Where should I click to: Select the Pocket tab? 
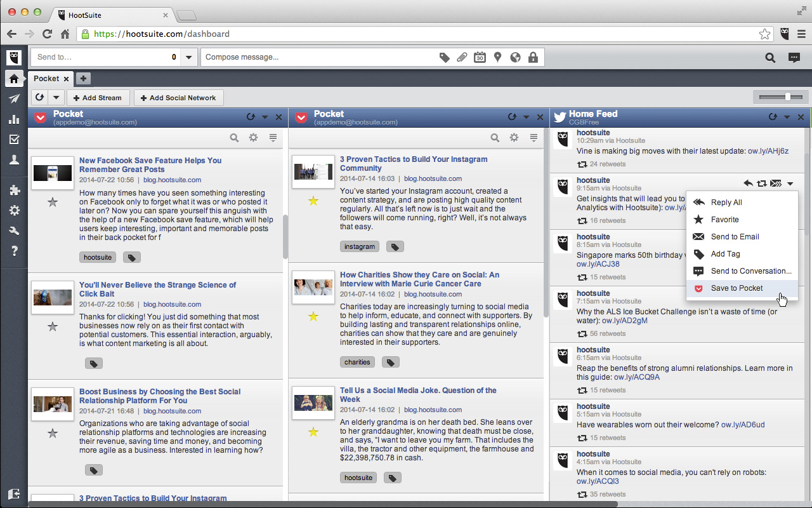(x=46, y=78)
